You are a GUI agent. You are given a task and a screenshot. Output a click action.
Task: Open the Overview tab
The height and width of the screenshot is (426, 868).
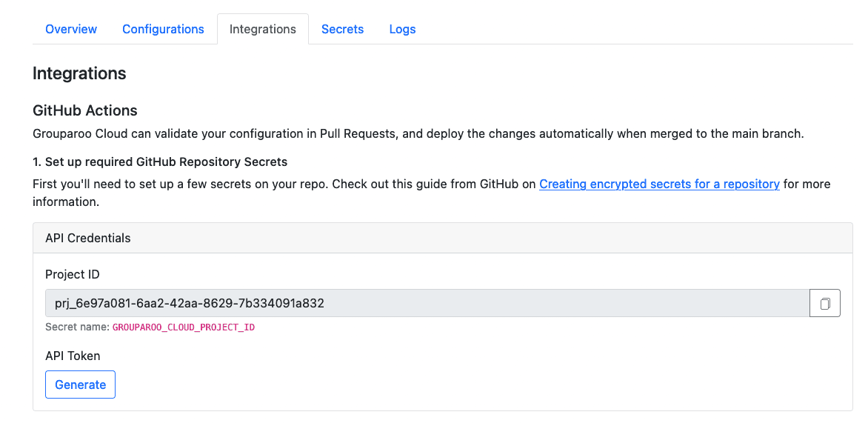[71, 29]
